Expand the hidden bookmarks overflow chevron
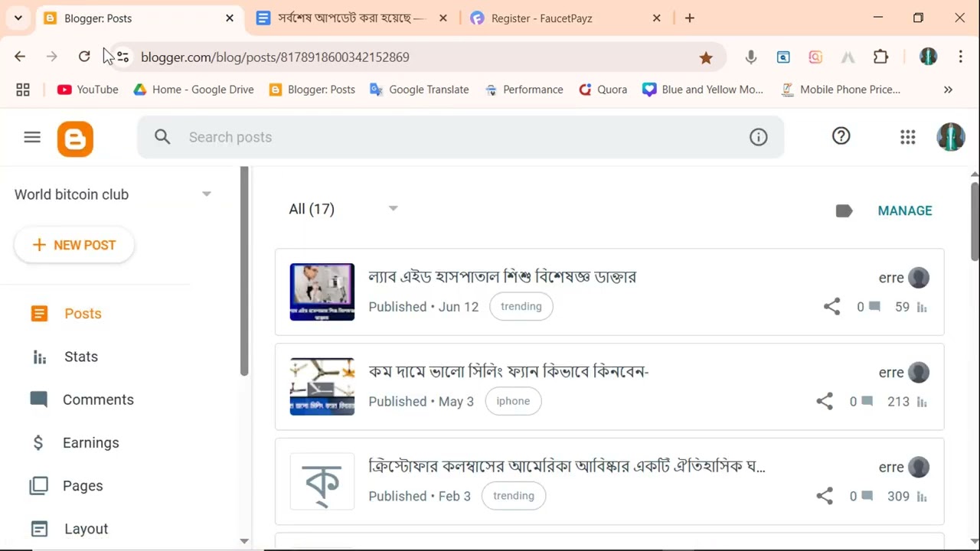The height and width of the screenshot is (551, 980). tap(948, 90)
